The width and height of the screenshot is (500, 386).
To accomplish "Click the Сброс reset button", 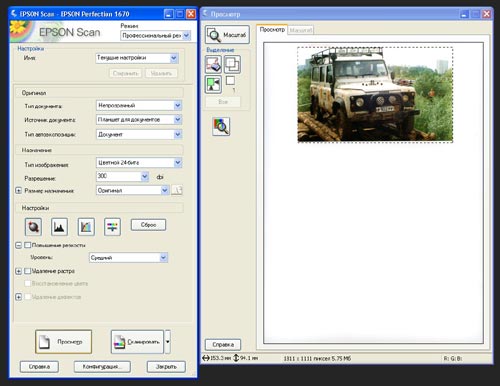I will click(148, 225).
